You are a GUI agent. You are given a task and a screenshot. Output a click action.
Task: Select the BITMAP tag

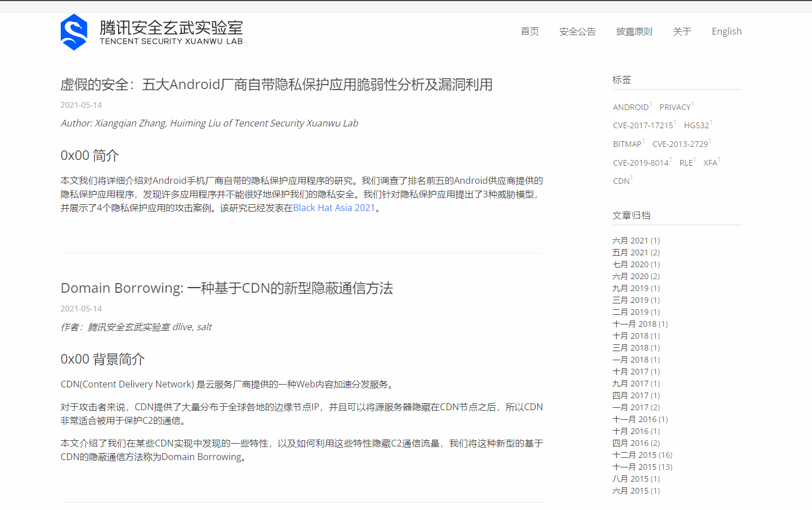pos(627,144)
